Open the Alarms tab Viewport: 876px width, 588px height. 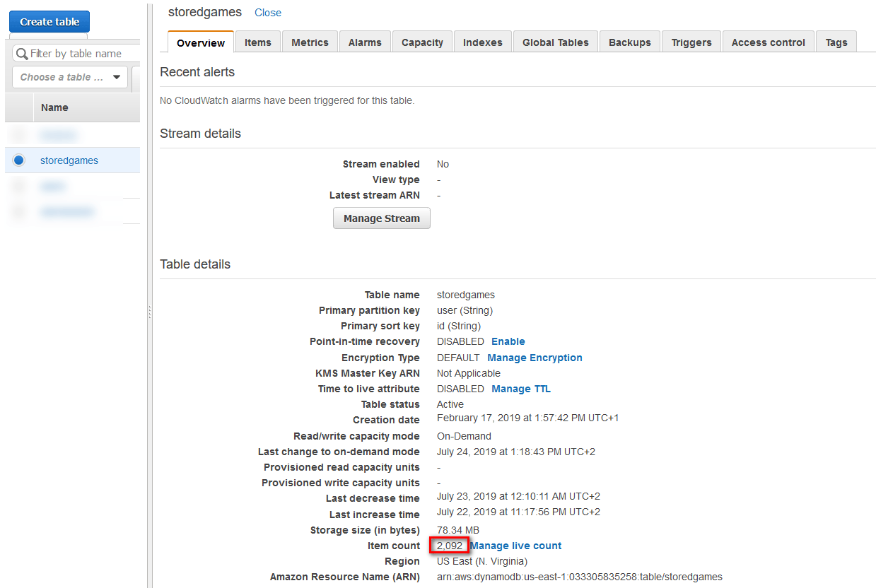pos(365,42)
